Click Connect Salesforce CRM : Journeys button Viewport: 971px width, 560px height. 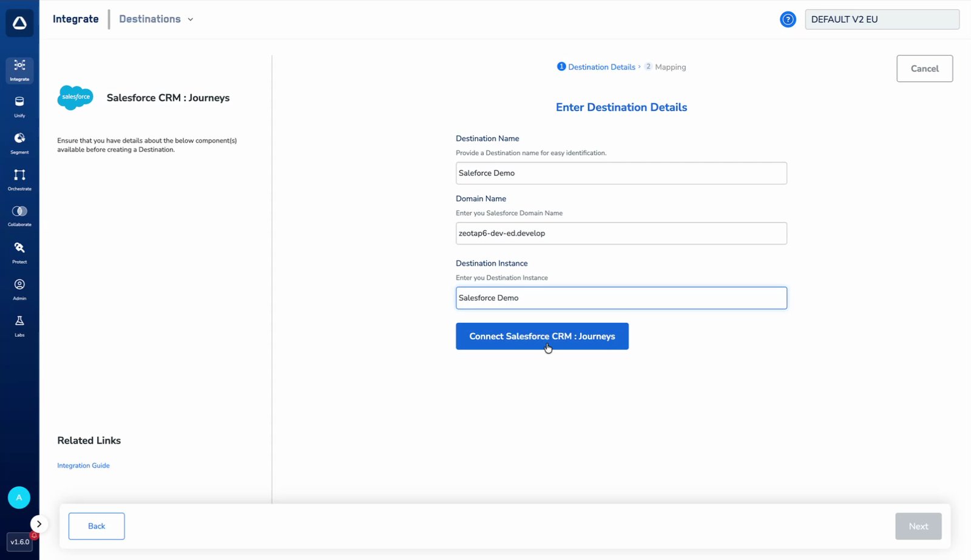(542, 336)
